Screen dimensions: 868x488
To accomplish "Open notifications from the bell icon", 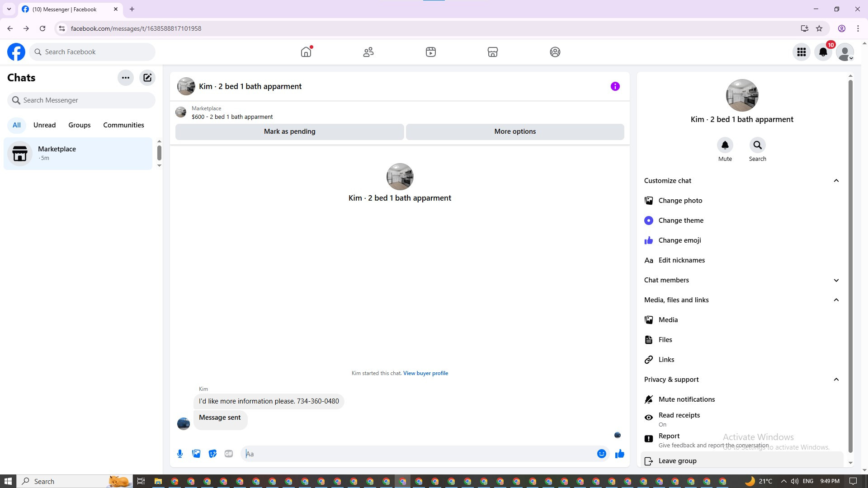I will coord(823,52).
